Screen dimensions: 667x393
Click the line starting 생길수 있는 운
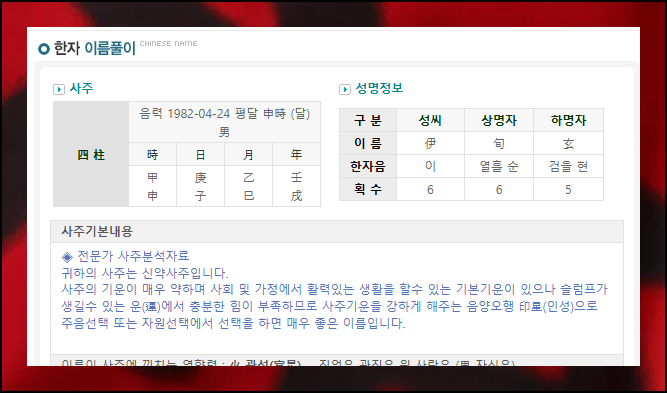click(330, 306)
